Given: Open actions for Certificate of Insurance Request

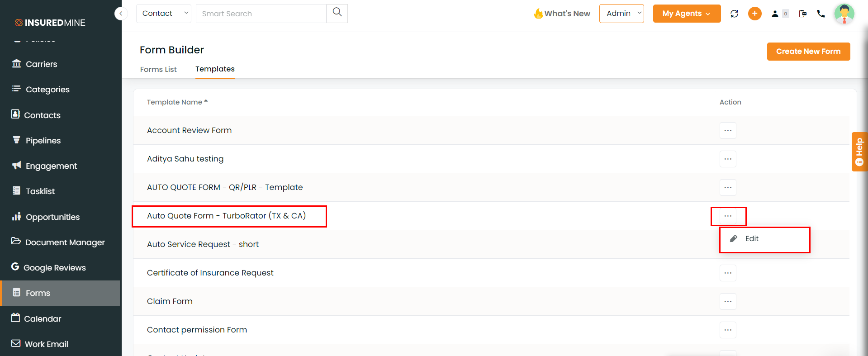Looking at the screenshot, I should coord(728,273).
